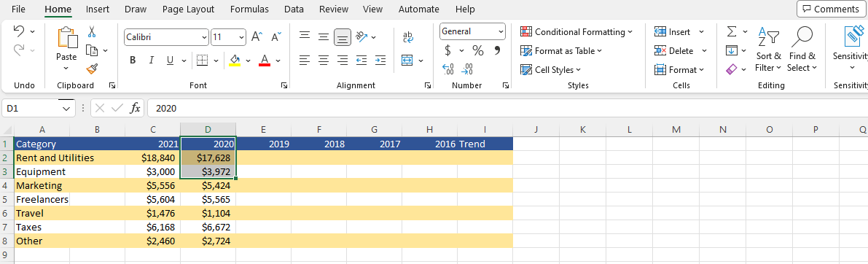Decrease font size with smaller A
The height and width of the screenshot is (264, 868).
tap(275, 37)
